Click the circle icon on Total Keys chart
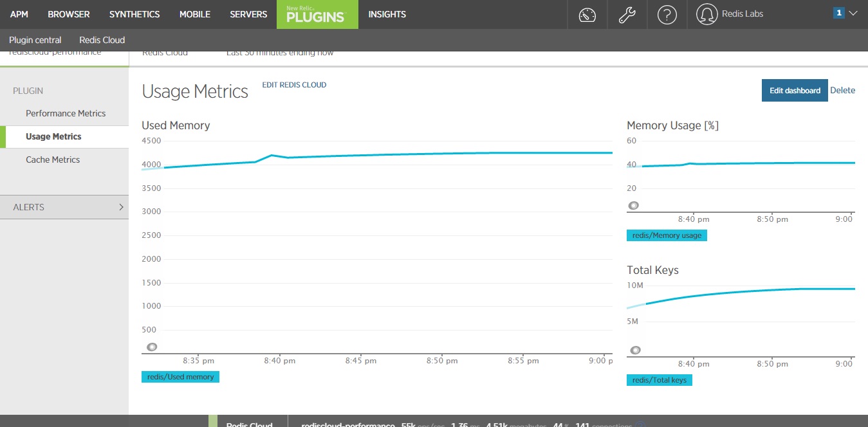This screenshot has height=427, width=868. [635, 350]
